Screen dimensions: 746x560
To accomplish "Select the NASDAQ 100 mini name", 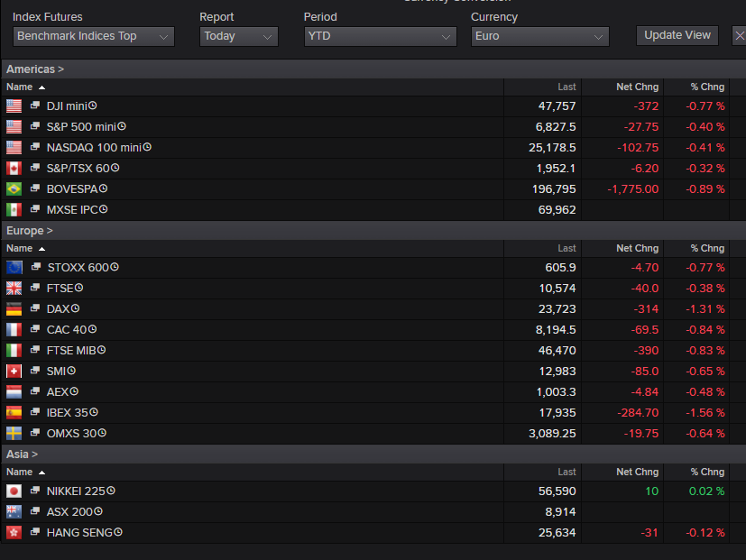I will point(94,148).
